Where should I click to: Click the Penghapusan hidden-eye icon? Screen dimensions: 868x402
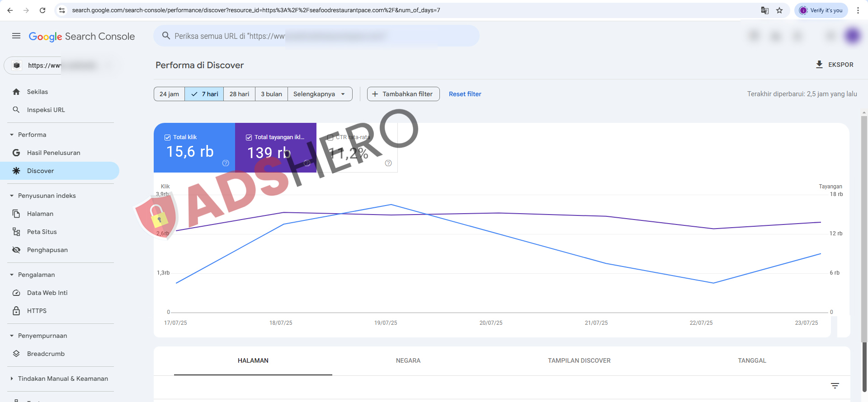coord(16,250)
